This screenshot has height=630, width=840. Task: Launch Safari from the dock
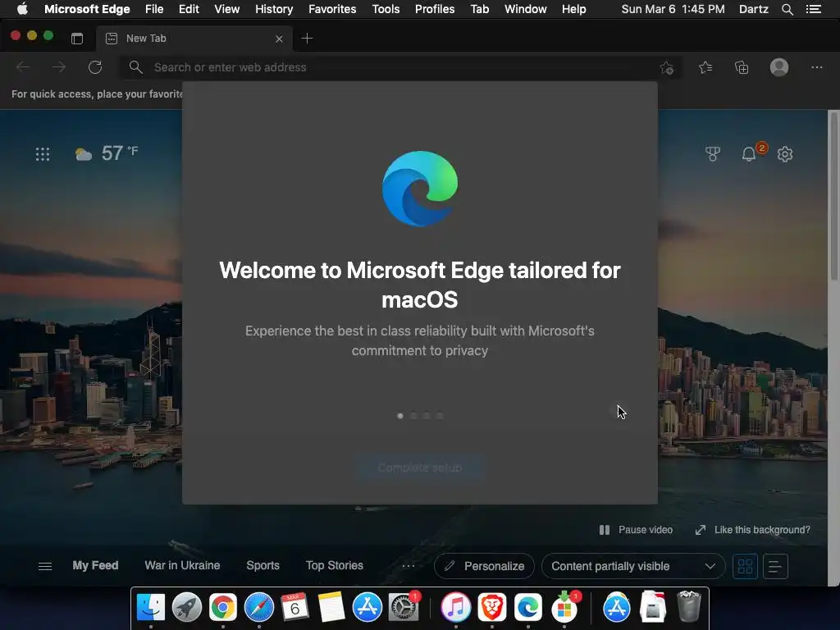258,608
